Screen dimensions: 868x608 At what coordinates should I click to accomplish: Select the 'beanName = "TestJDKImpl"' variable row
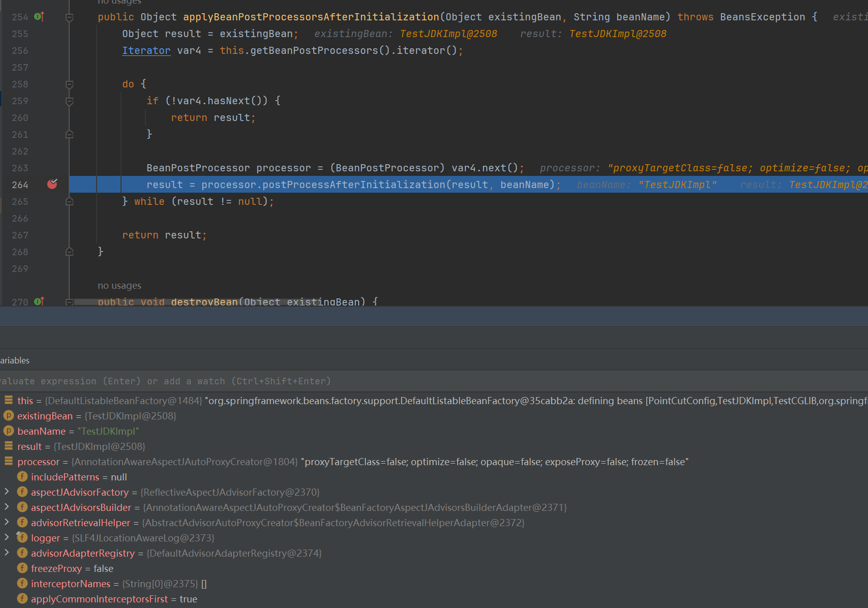point(434,431)
